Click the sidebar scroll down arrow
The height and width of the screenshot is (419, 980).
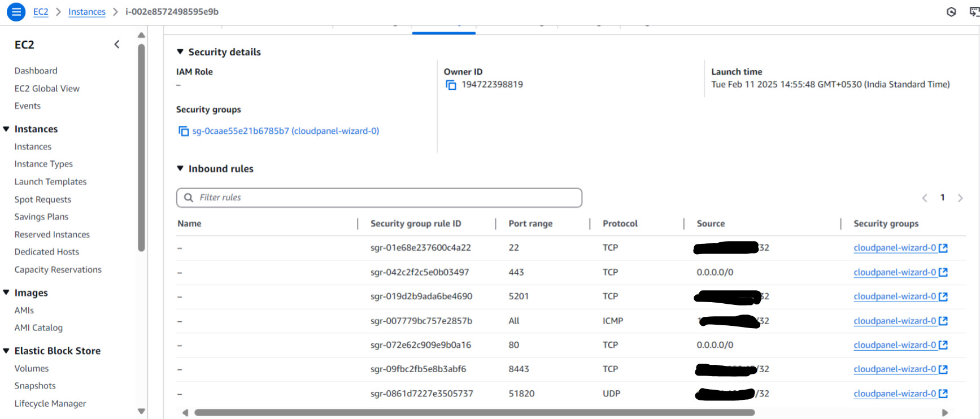point(141,412)
